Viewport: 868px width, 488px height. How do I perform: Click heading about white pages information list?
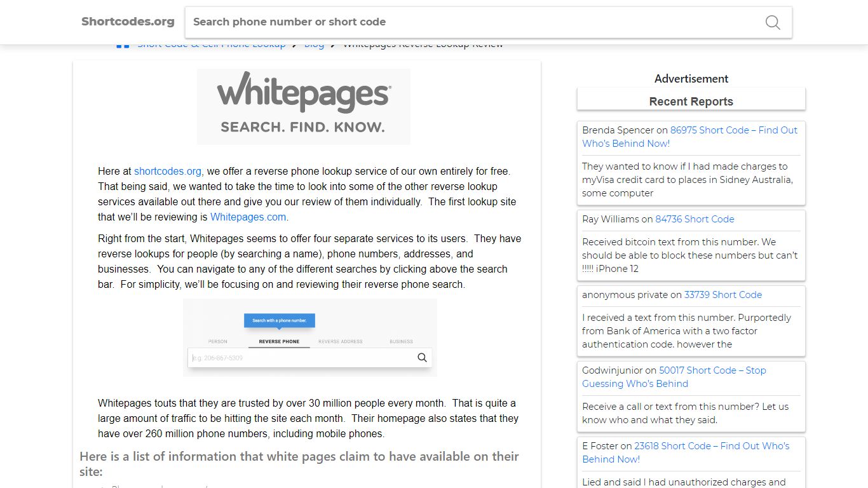(x=299, y=464)
